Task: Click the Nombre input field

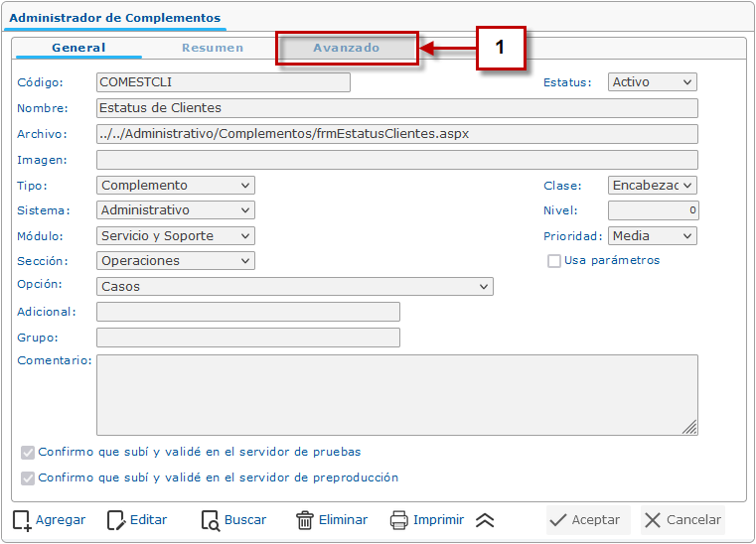Action: [x=396, y=108]
